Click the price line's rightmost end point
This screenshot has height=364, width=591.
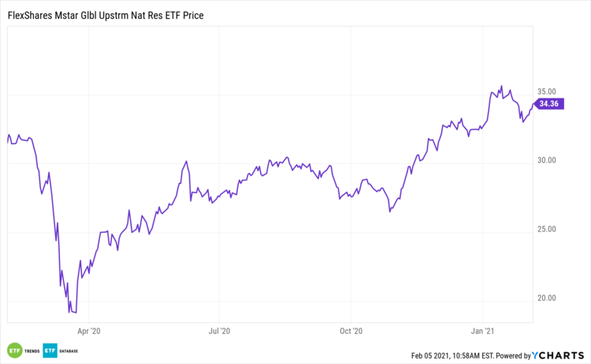pyautogui.click(x=533, y=104)
